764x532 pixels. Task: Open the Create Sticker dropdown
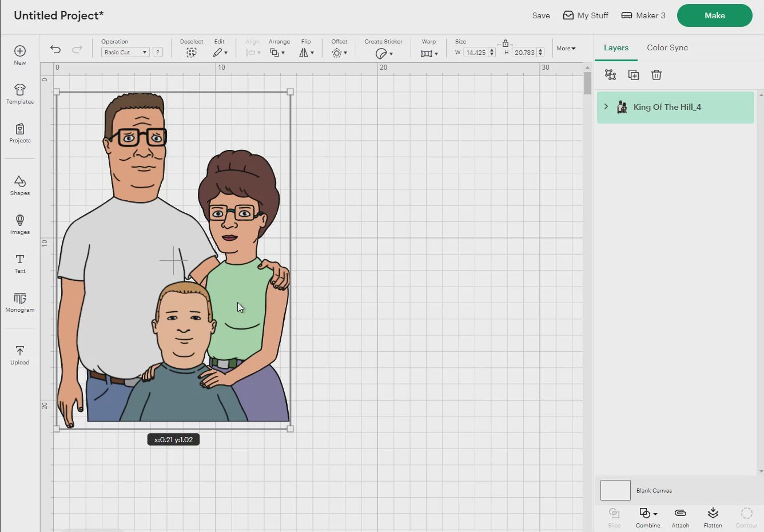384,53
